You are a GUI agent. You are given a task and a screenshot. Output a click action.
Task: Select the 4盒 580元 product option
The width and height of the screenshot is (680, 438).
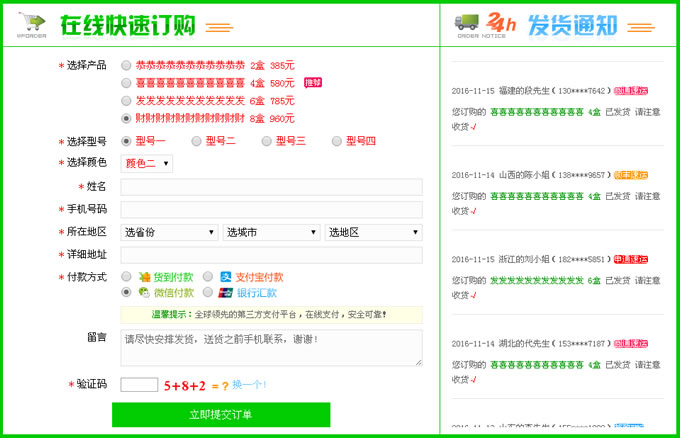pyautogui.click(x=126, y=83)
